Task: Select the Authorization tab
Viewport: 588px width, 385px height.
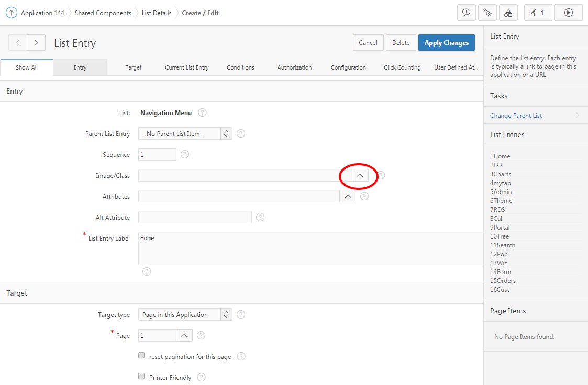Action: 294,67
